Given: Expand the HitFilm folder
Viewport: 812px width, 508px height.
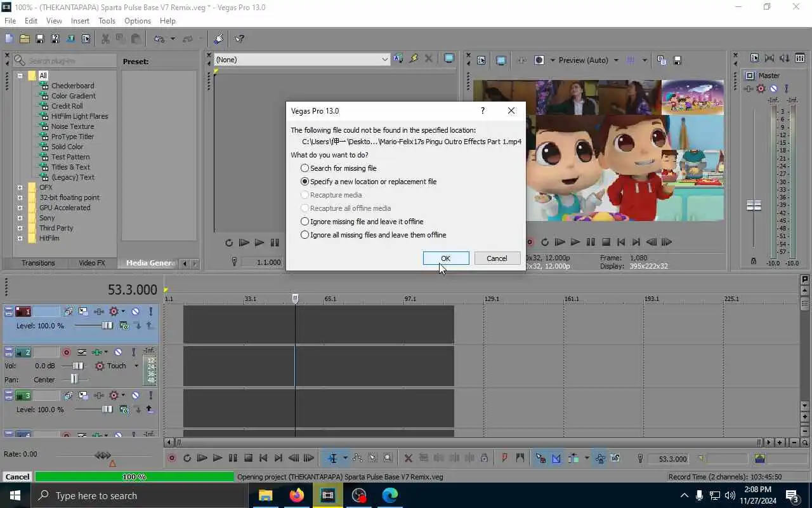Looking at the screenshot, I should [x=20, y=238].
